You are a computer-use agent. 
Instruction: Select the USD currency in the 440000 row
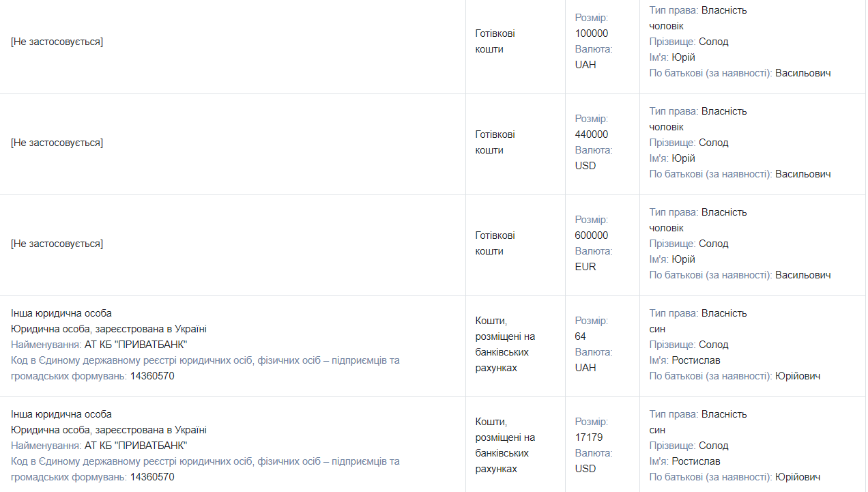click(585, 166)
